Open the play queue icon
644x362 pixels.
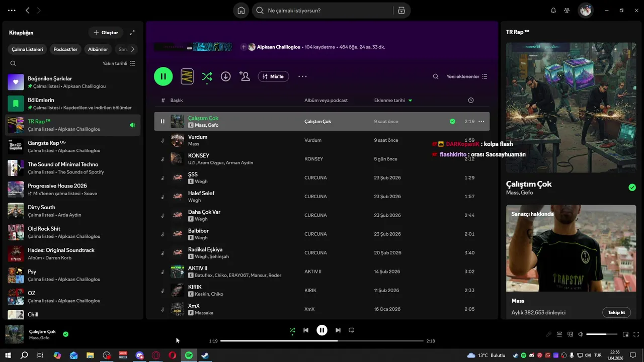coord(559,334)
